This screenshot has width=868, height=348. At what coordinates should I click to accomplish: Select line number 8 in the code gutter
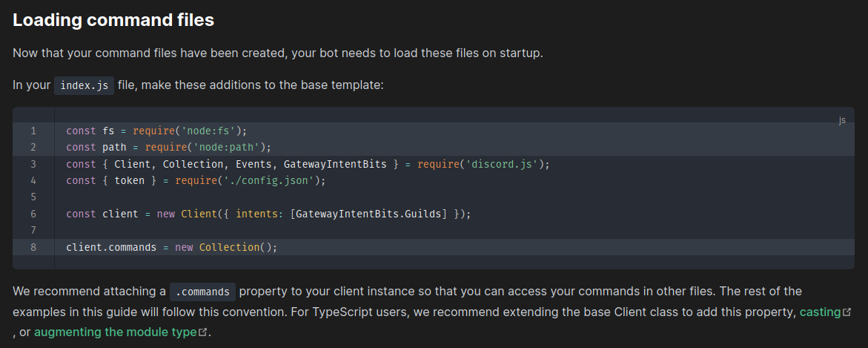(33, 247)
